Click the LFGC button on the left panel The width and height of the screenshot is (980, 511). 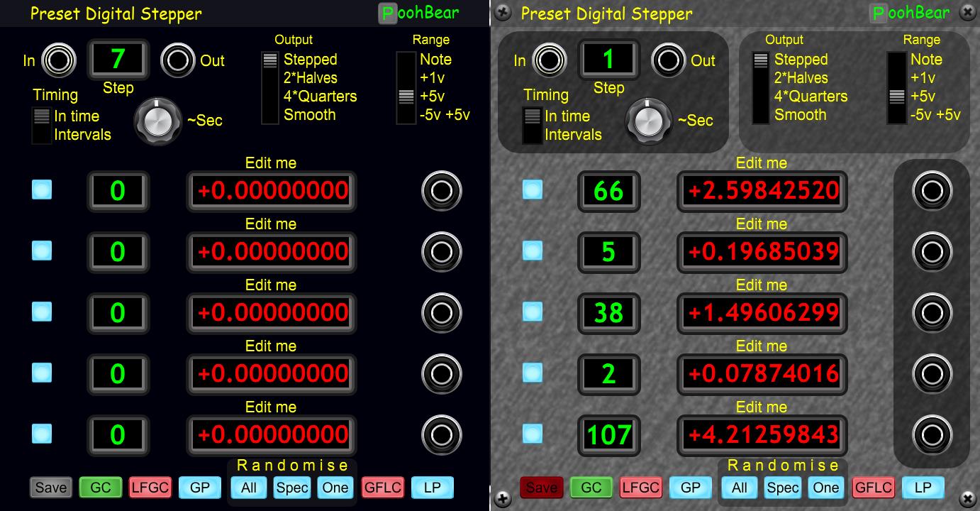click(x=150, y=488)
